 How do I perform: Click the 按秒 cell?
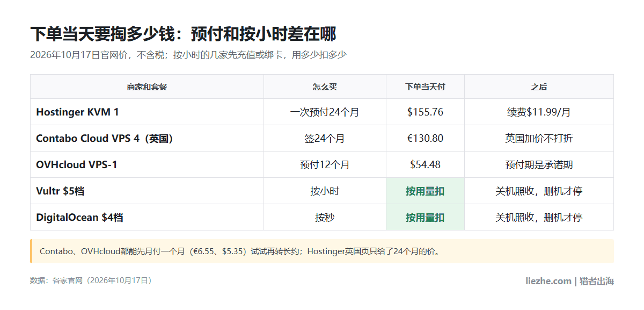pyautogui.click(x=325, y=218)
